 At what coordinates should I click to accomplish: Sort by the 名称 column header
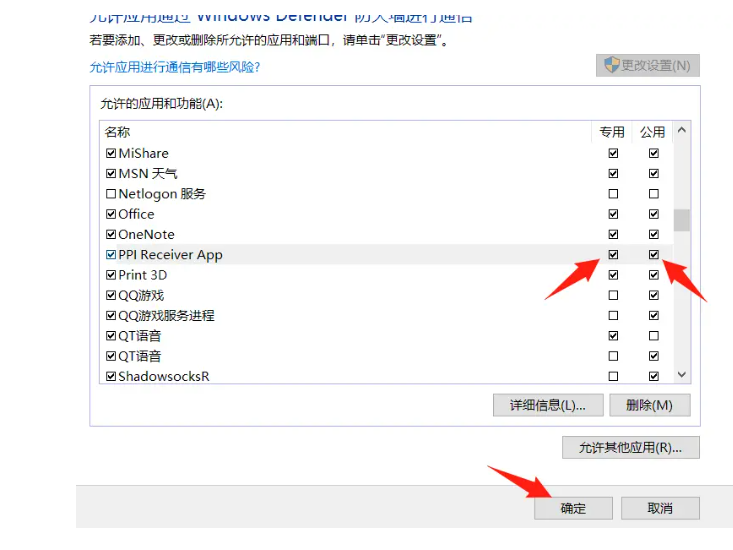click(118, 132)
